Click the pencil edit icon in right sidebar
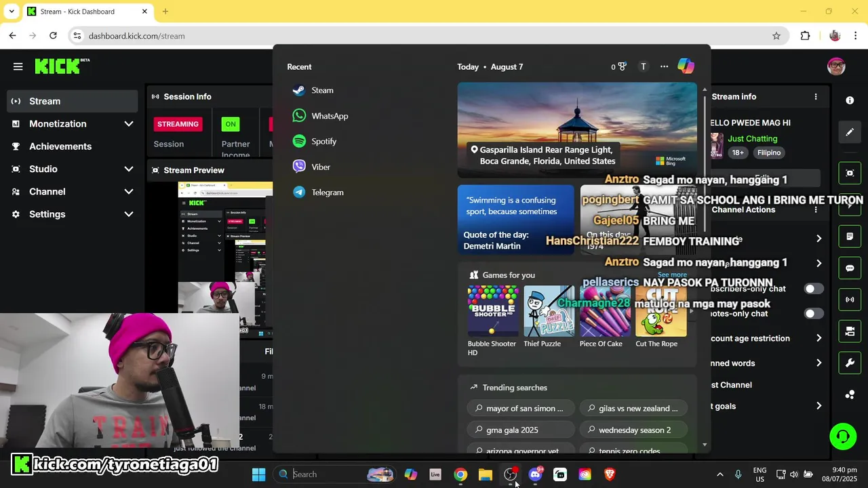 click(850, 132)
